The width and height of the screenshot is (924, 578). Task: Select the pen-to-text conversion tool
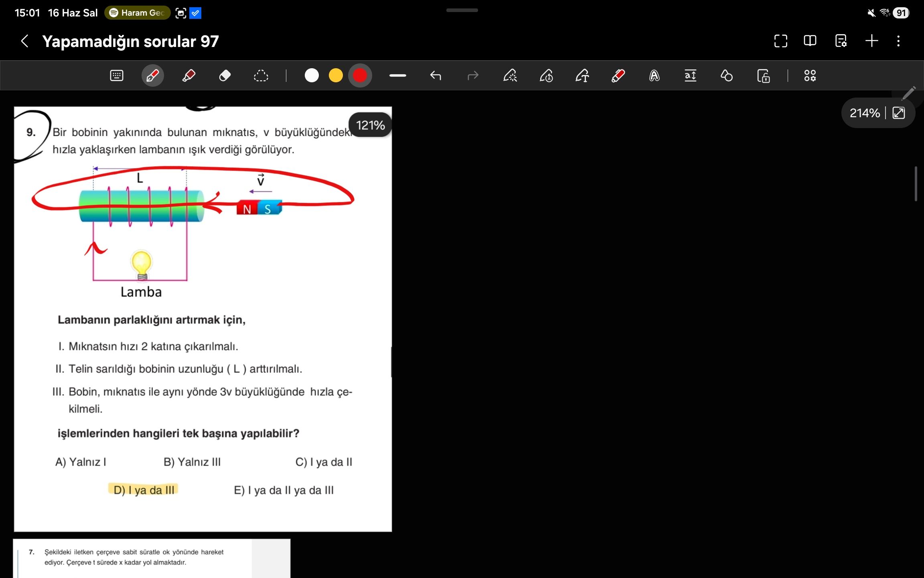point(510,75)
